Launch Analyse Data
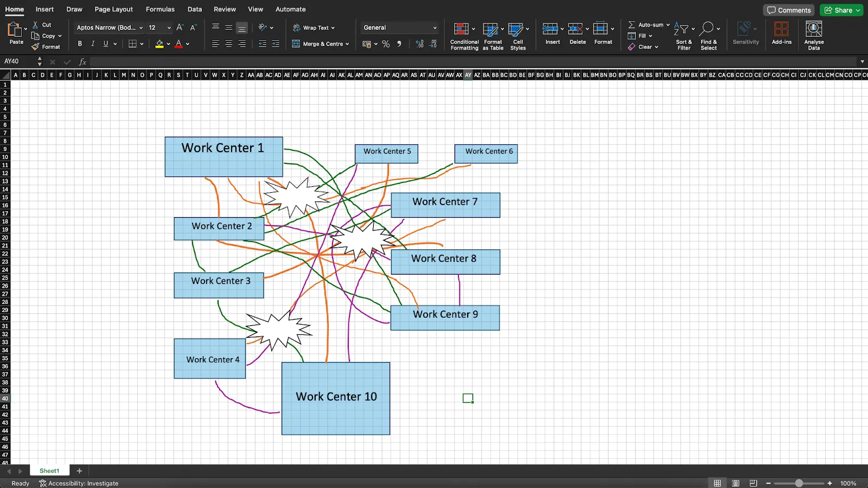 click(x=814, y=36)
